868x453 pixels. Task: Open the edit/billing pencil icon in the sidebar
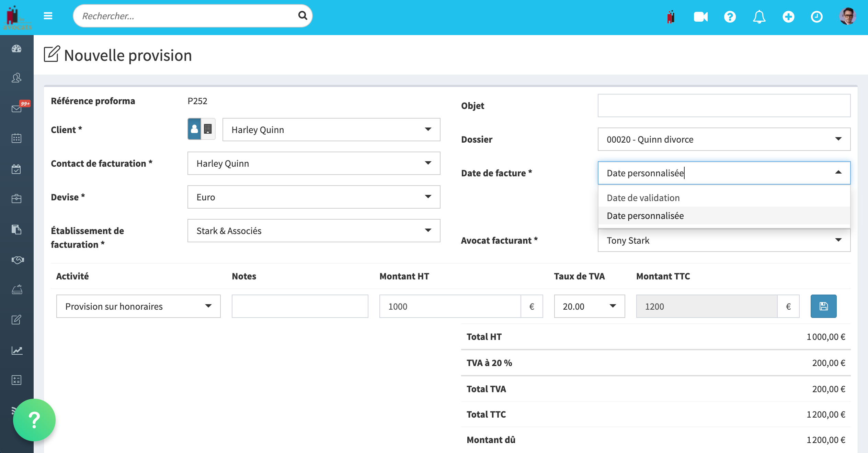click(x=16, y=320)
